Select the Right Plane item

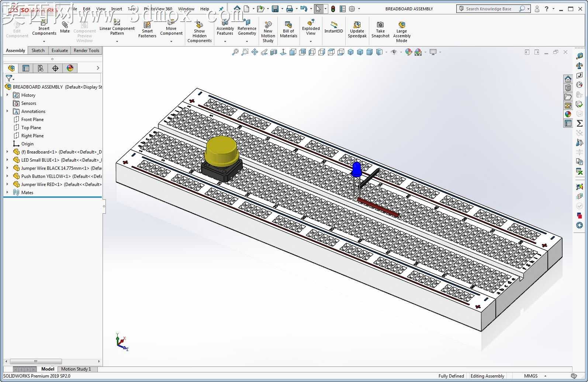tap(32, 135)
